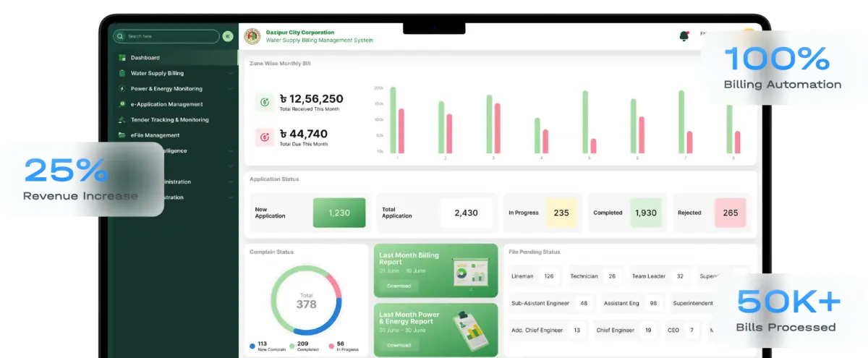Viewport: 868px width, 358px height.
Task: Click the New Application green count box
Action: 339,213
